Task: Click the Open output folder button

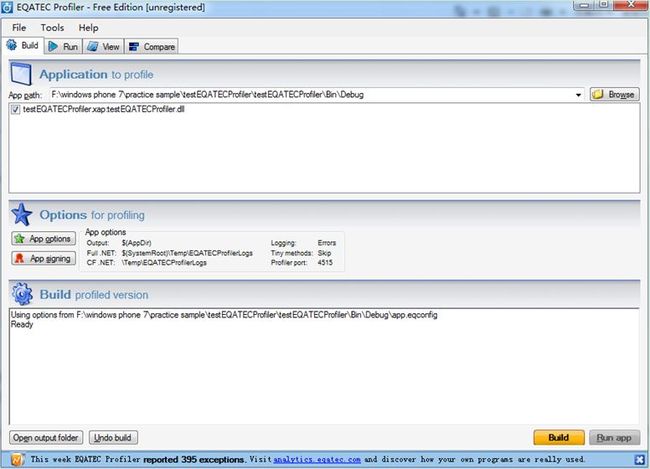Action: point(46,437)
